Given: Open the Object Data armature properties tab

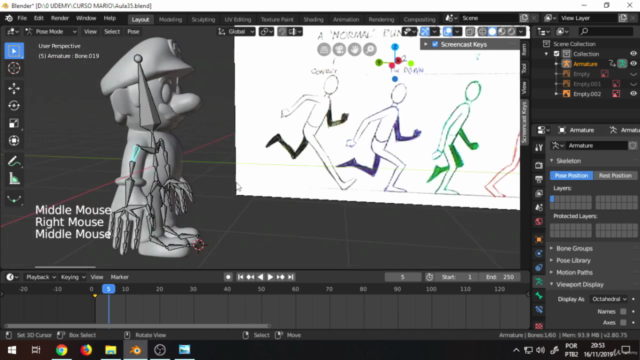Looking at the screenshot, I should 539,282.
